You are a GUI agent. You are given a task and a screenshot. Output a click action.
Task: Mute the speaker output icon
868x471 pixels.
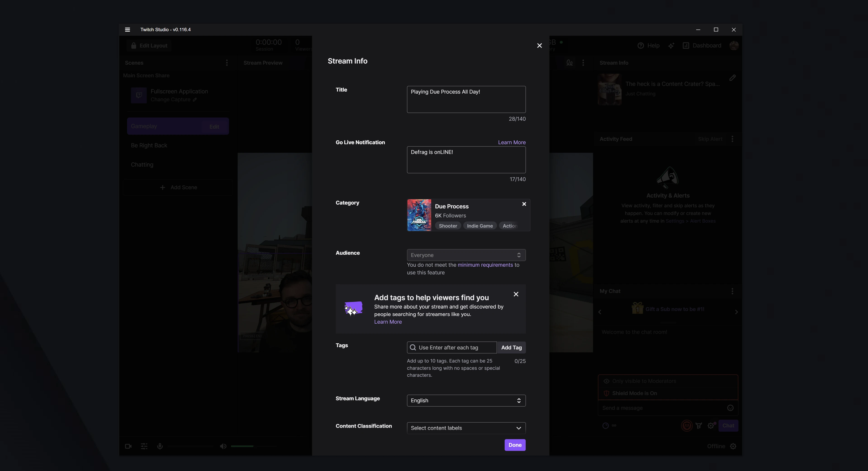click(223, 446)
